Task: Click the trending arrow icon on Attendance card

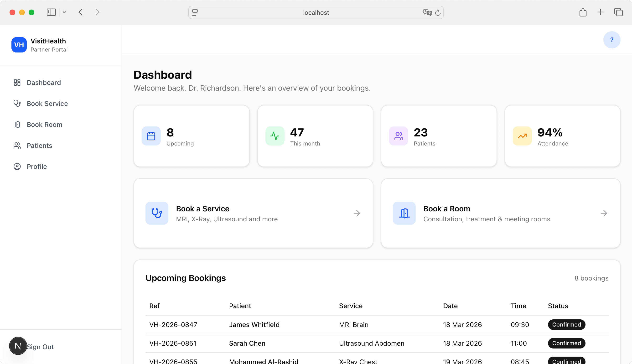Action: [x=522, y=136]
